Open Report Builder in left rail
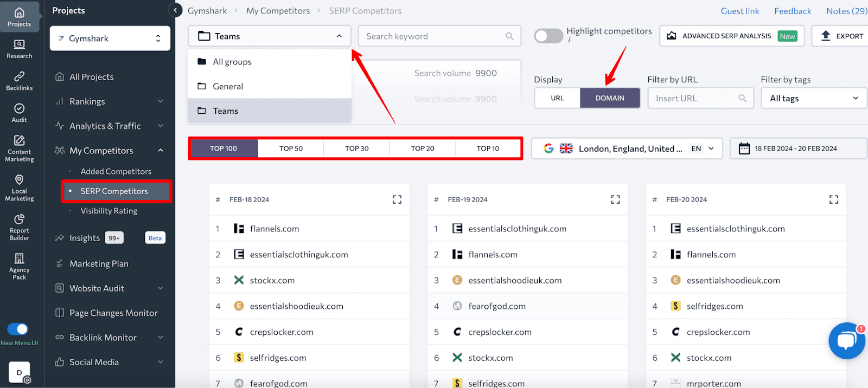The height and width of the screenshot is (388, 868). [20, 227]
